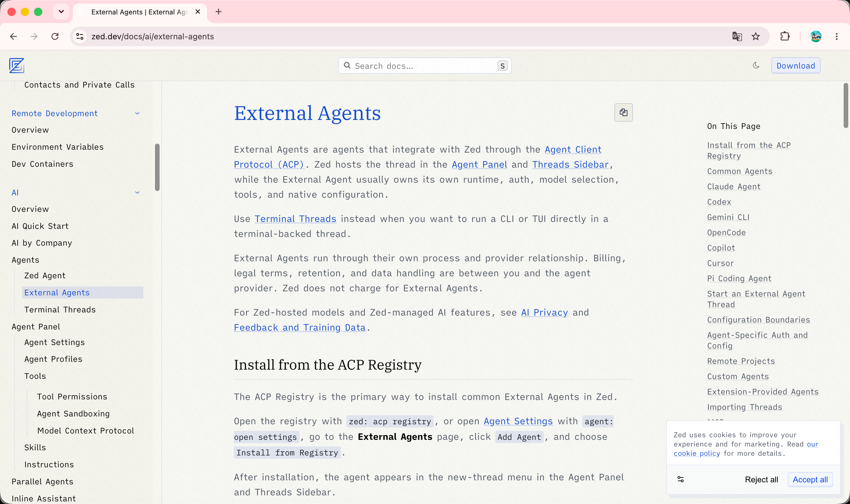Accept all cookies
850x504 pixels.
[810, 479]
